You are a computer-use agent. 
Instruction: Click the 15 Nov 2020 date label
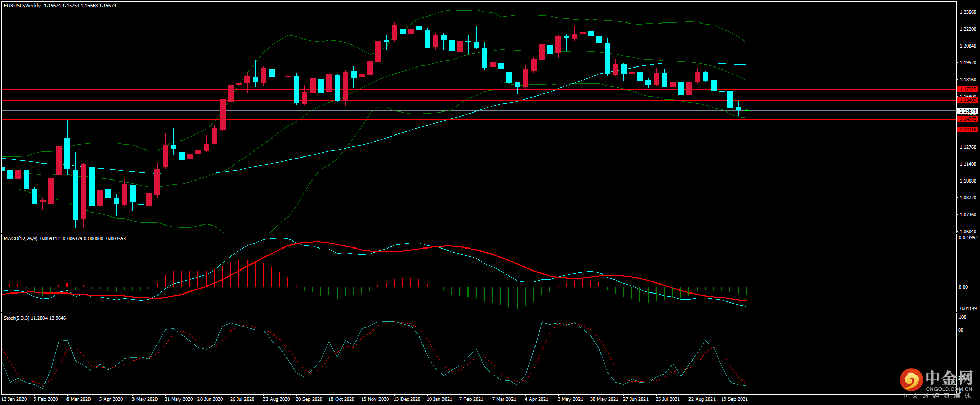[x=375, y=399]
